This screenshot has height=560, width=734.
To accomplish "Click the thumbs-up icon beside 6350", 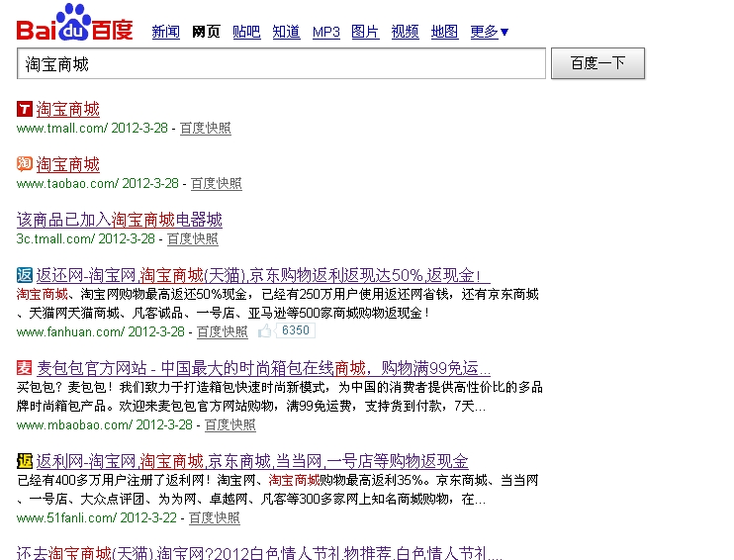I will pyautogui.click(x=265, y=330).
